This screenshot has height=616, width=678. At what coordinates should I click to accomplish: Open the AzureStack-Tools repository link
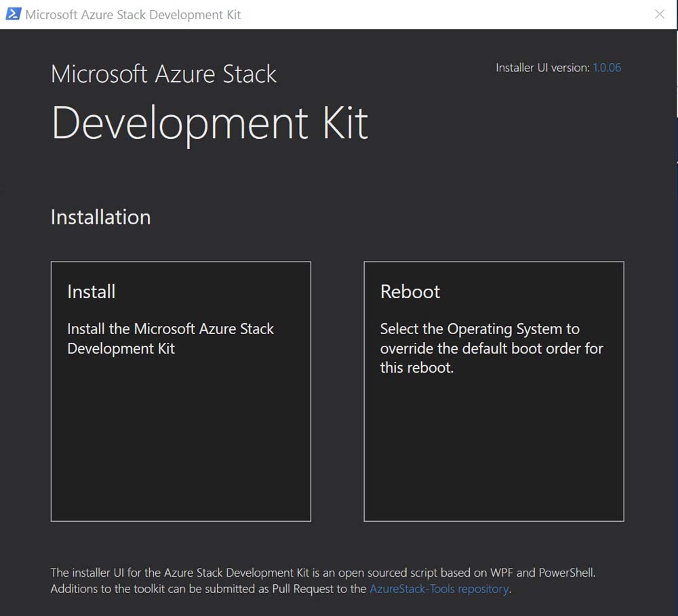point(439,589)
